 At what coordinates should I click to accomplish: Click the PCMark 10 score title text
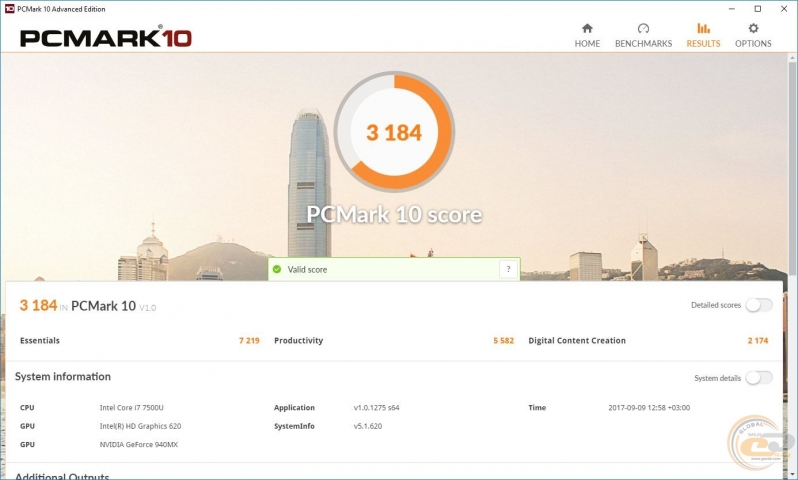(394, 215)
